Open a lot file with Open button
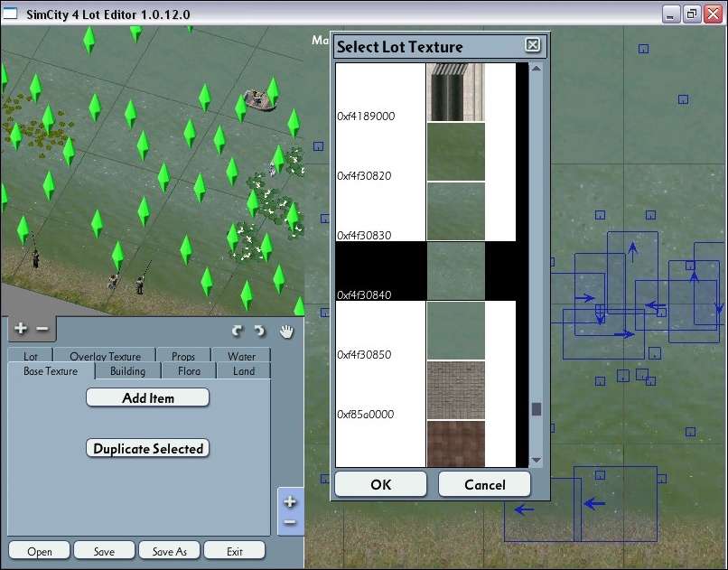 tap(40, 551)
